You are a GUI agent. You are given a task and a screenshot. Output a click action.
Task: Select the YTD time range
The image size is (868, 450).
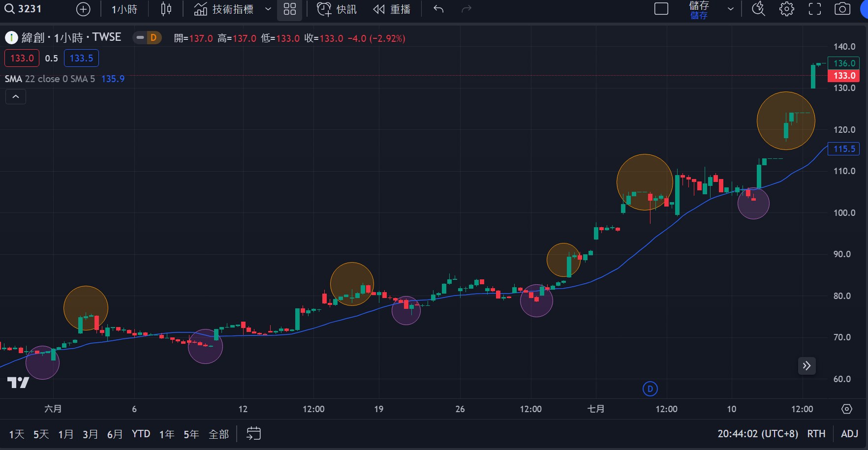141,434
